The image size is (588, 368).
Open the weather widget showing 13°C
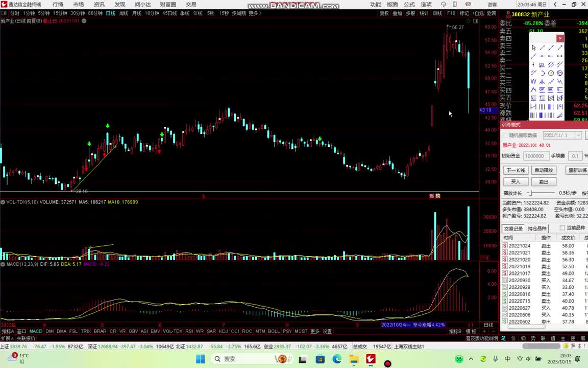tap(19, 358)
